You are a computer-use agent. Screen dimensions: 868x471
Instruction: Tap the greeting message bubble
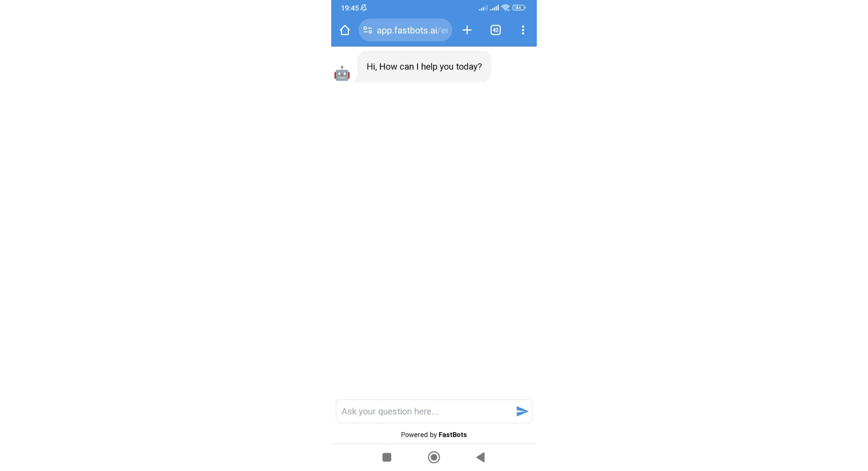[x=424, y=67]
